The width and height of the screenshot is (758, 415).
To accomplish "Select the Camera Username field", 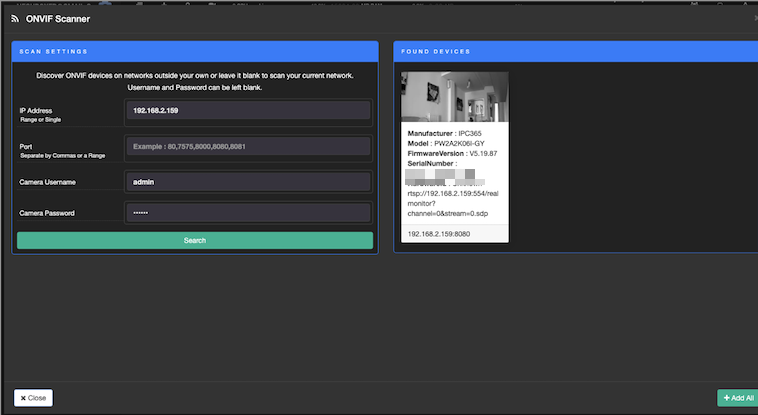I will coord(248,181).
